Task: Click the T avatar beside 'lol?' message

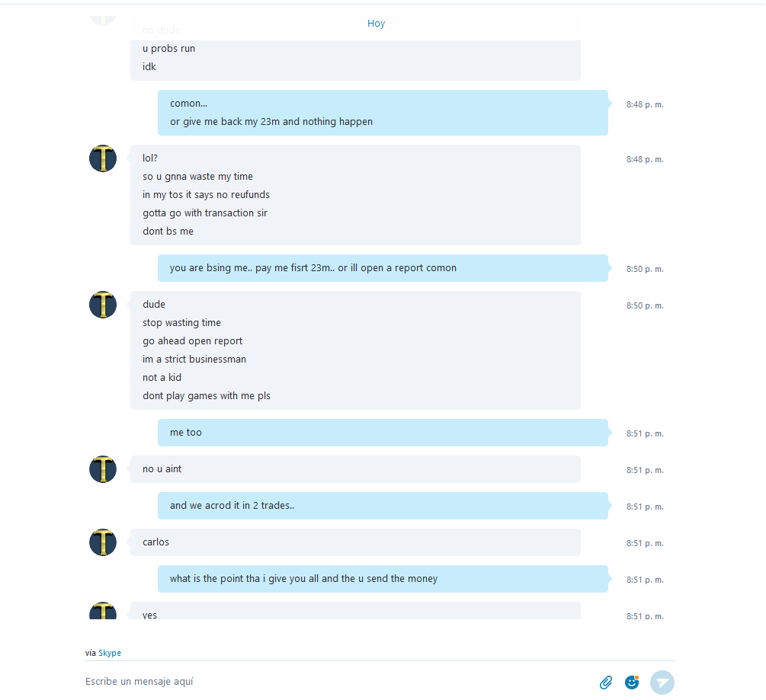Action: coord(103,158)
